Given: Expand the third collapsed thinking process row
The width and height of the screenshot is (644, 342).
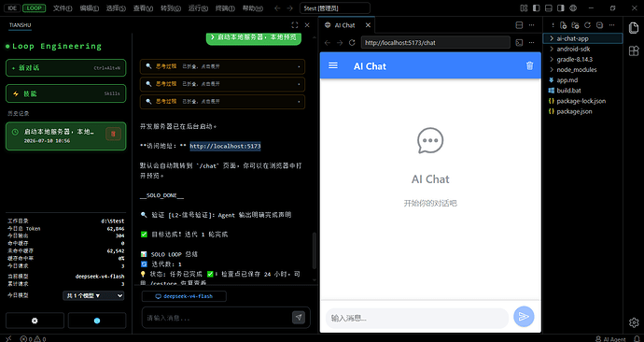Looking at the screenshot, I should pos(222,101).
